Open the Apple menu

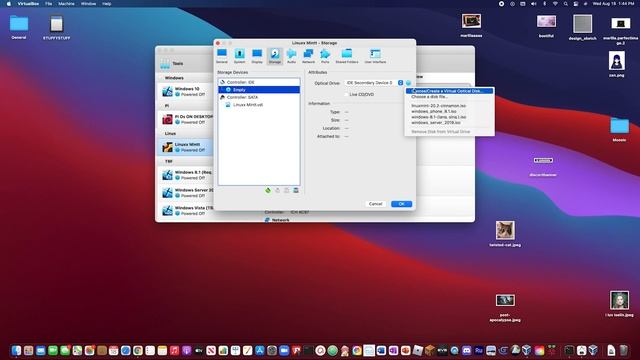click(9, 4)
